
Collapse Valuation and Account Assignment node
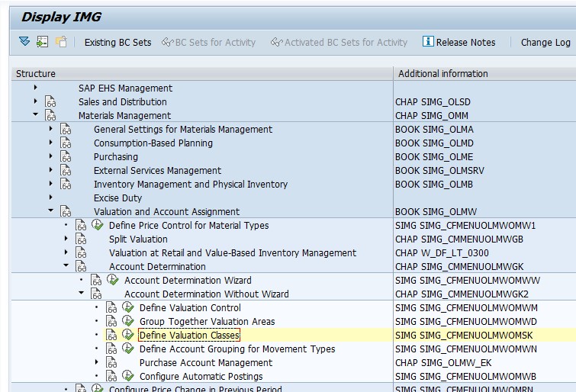(50, 210)
